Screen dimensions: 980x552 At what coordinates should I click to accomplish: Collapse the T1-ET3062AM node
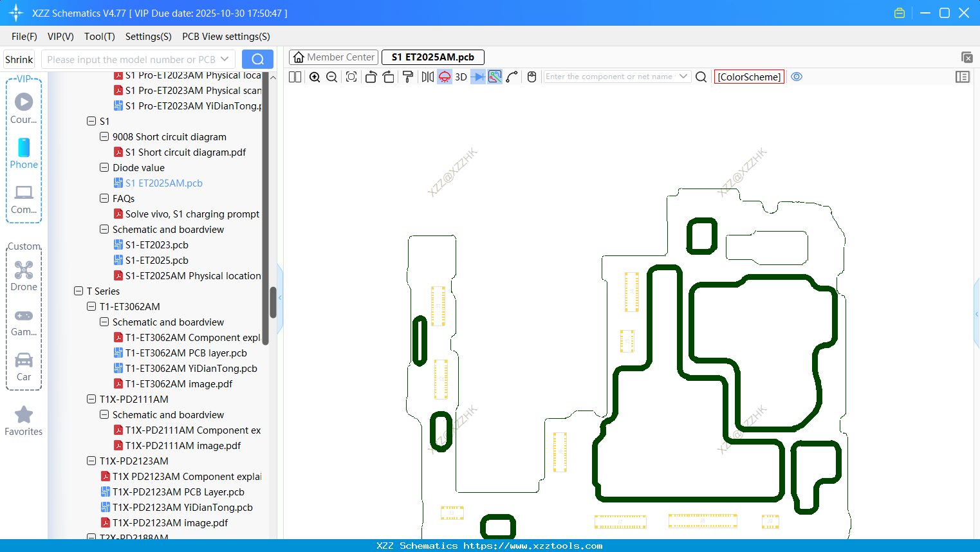[x=91, y=306]
